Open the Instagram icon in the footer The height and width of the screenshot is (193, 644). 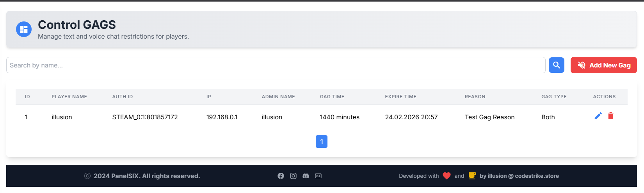(293, 176)
